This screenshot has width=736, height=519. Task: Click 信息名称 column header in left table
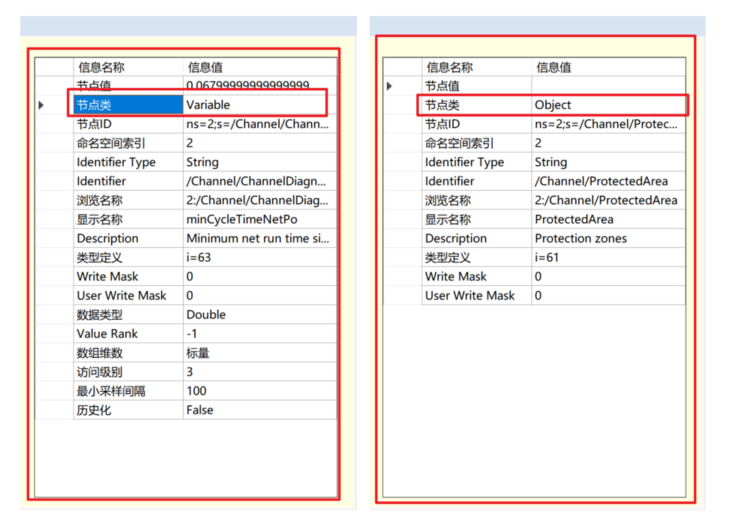[128, 67]
